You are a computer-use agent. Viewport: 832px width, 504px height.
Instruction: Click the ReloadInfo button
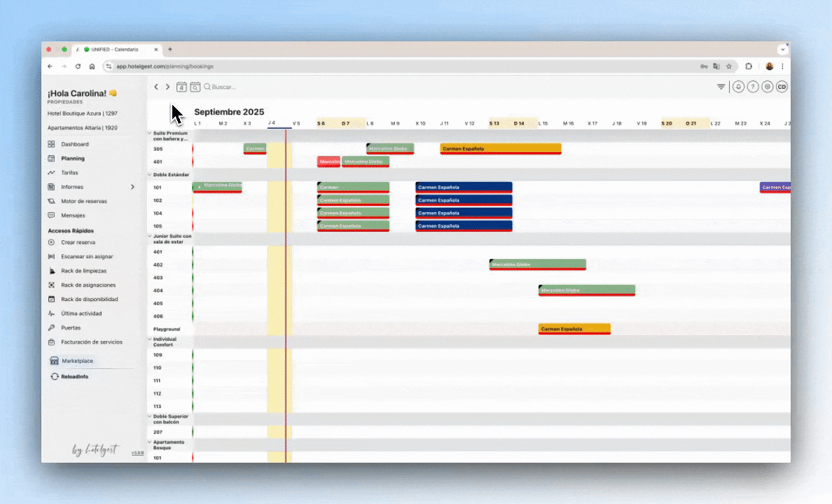(74, 376)
